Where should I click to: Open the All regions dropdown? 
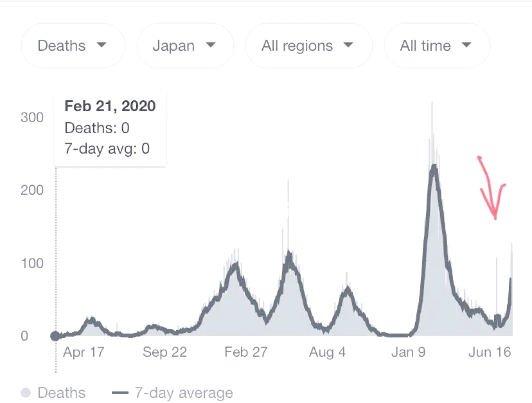[x=308, y=46]
